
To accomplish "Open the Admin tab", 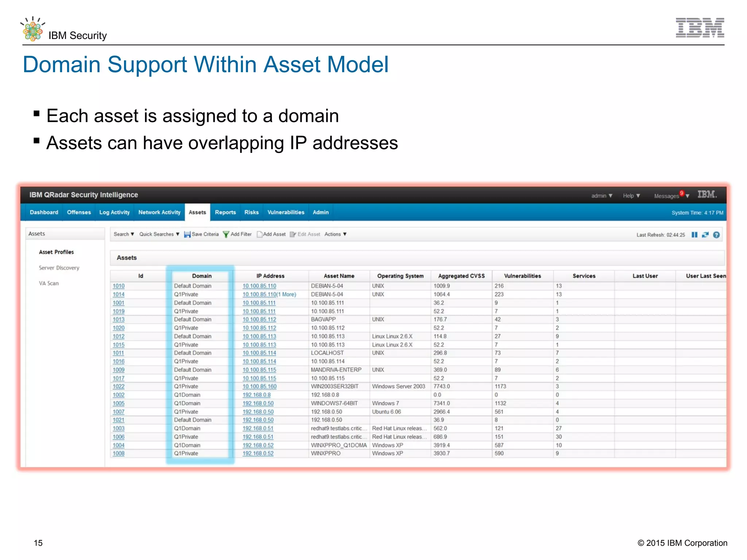I will point(321,212).
